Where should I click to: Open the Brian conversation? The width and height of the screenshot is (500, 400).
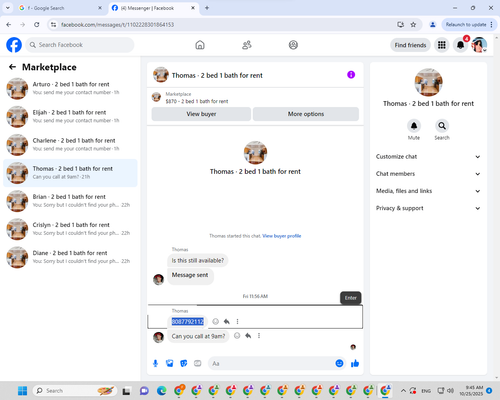[70, 201]
